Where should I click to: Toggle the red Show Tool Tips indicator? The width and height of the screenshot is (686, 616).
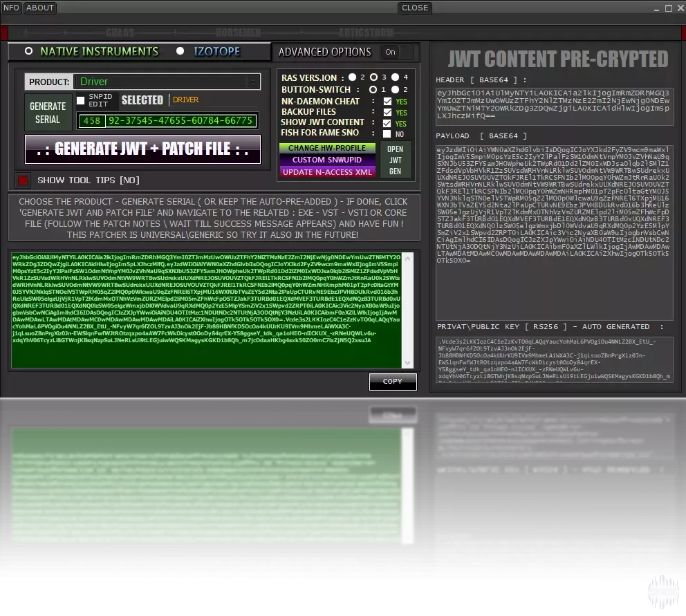pyautogui.click(x=23, y=180)
